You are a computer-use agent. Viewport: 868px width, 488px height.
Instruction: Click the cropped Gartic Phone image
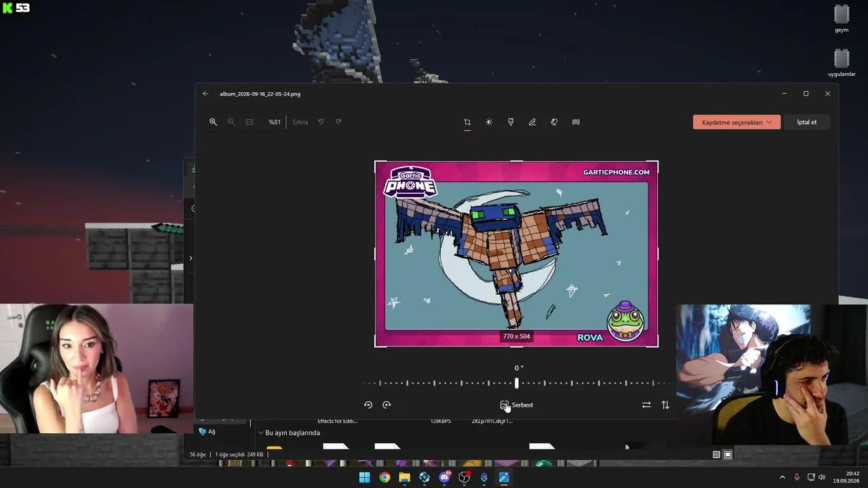516,254
